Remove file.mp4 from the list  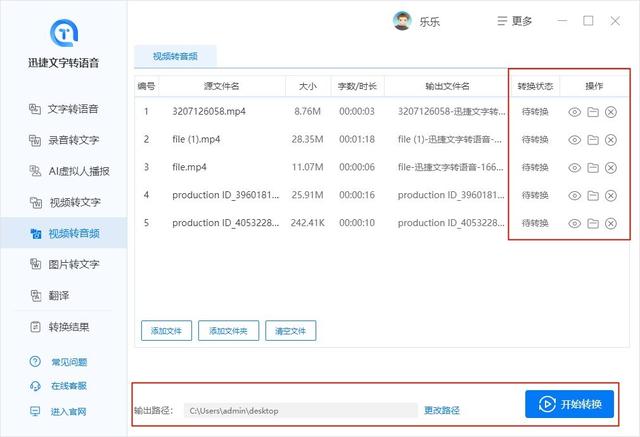611,168
